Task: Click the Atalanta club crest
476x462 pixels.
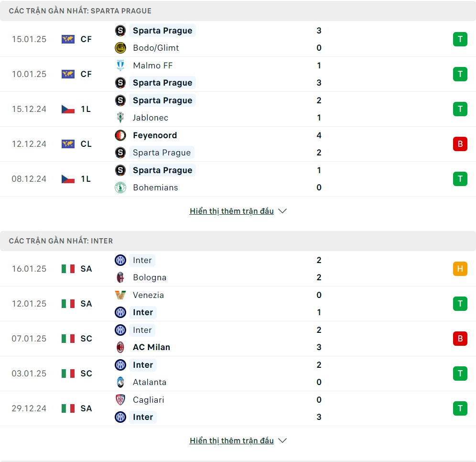Action: tap(120, 382)
